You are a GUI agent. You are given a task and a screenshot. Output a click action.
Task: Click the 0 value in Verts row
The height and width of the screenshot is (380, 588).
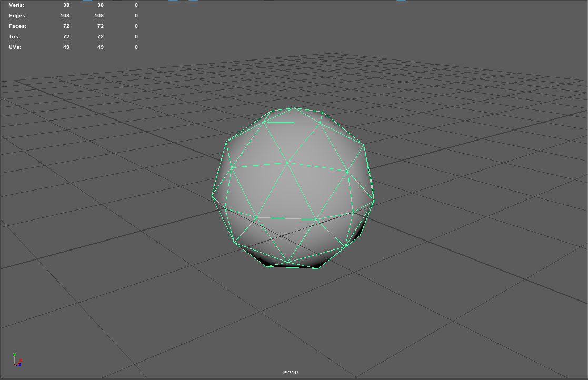click(x=136, y=5)
